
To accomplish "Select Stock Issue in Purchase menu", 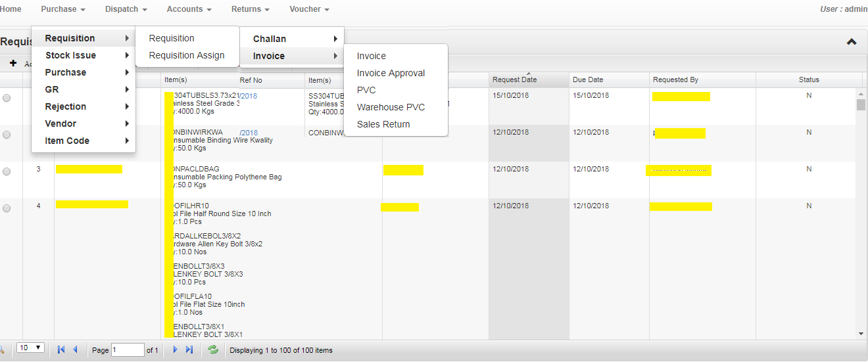I will tap(70, 55).
